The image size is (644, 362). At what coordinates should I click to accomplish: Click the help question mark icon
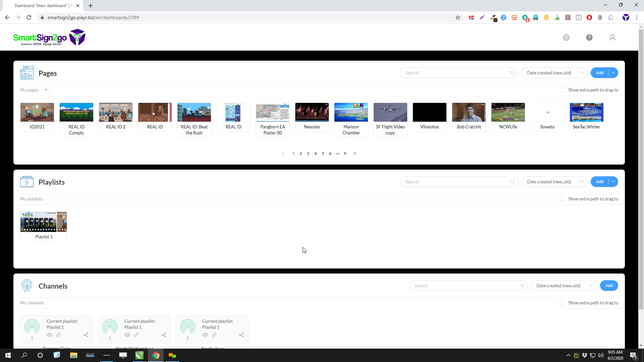coord(589,38)
